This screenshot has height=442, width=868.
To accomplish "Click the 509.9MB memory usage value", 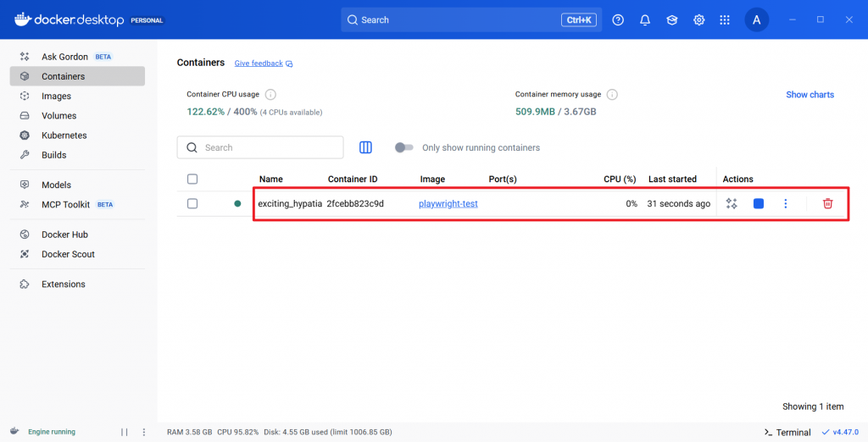I will pos(535,112).
